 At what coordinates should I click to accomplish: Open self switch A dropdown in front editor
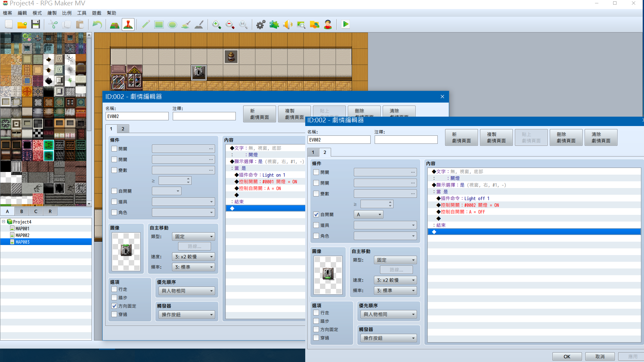pyautogui.click(x=369, y=215)
